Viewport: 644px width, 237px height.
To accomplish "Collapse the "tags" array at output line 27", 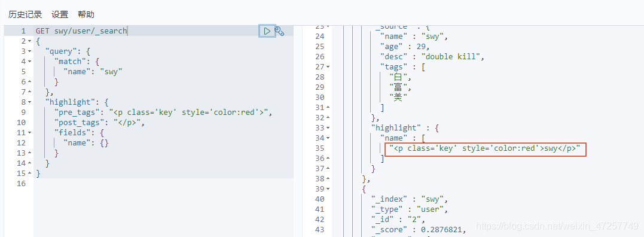I will coord(328,66).
